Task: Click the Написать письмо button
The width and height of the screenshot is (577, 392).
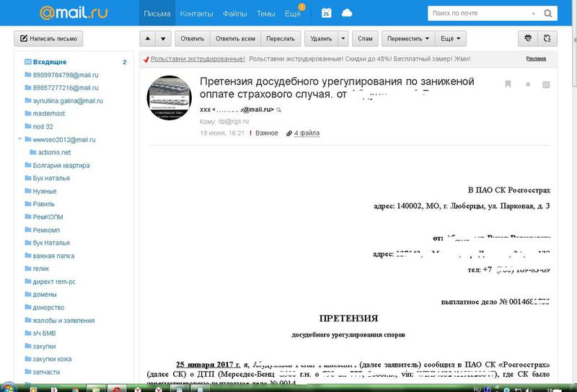Action: pyautogui.click(x=48, y=39)
